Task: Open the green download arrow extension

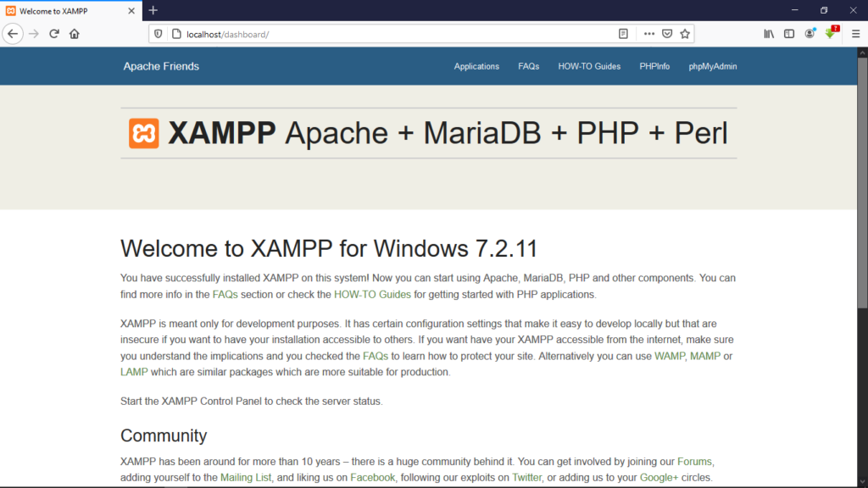Action: coord(831,34)
